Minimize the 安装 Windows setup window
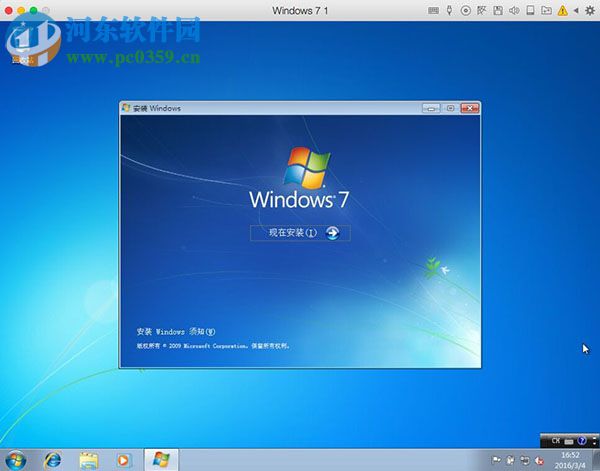 point(431,108)
